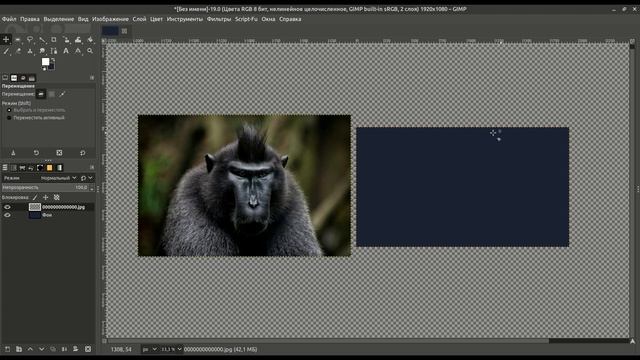Viewport: 640px width, 360px height.
Task: Select 'Выбрать и переместить' radio option
Action: click(x=37, y=110)
